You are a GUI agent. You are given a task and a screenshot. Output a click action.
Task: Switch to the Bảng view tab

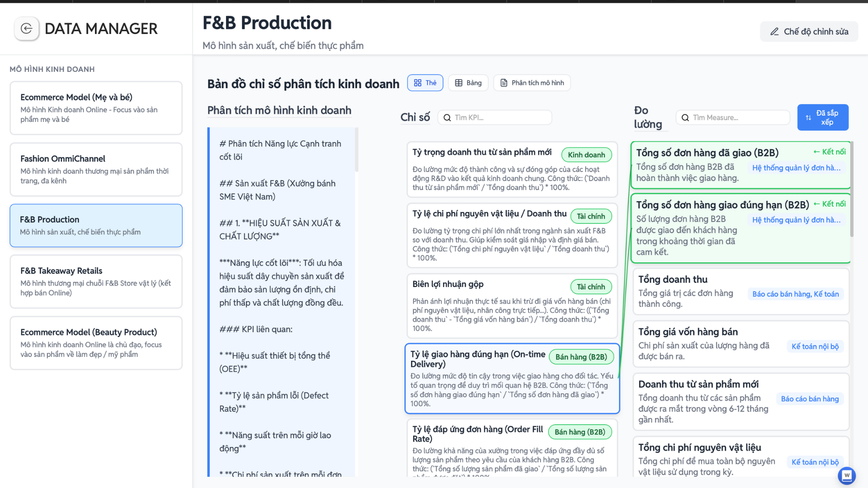coord(468,83)
